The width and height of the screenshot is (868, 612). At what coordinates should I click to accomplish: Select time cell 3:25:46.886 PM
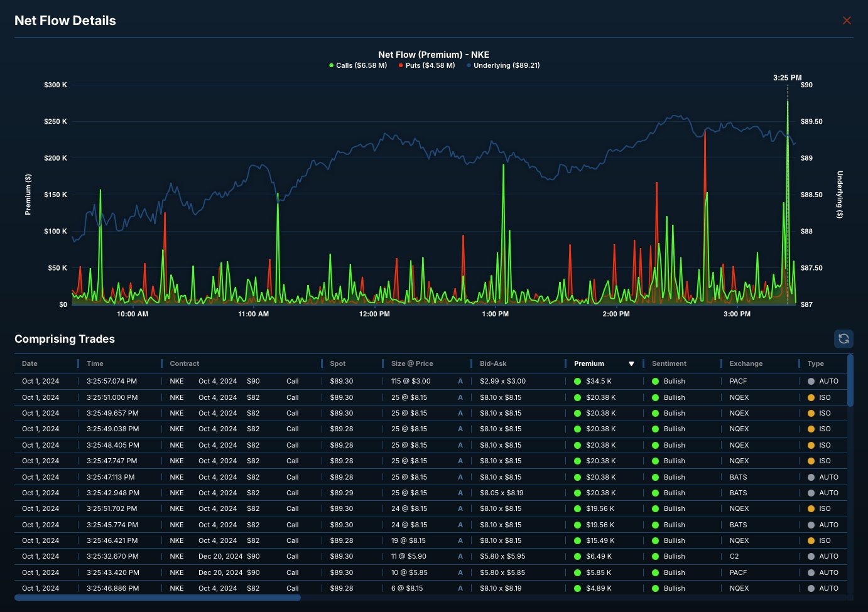[113, 588]
